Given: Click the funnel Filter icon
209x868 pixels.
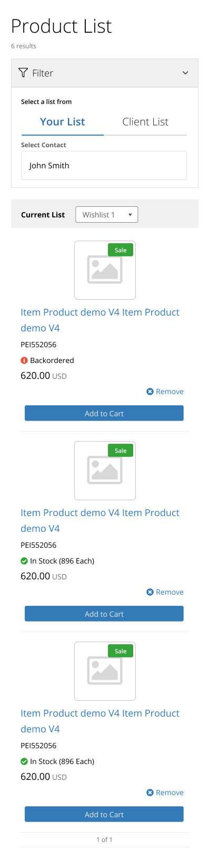Looking at the screenshot, I should coord(23,73).
